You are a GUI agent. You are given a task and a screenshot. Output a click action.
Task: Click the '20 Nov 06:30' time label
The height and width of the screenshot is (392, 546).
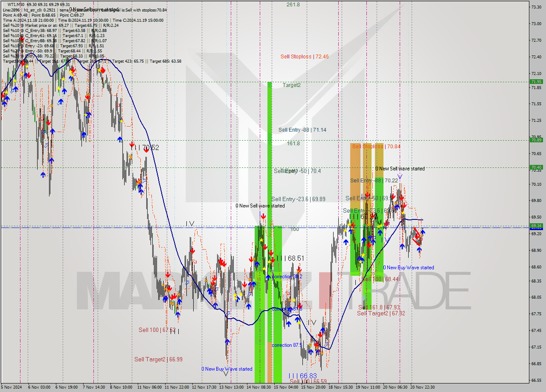click(x=395, y=387)
